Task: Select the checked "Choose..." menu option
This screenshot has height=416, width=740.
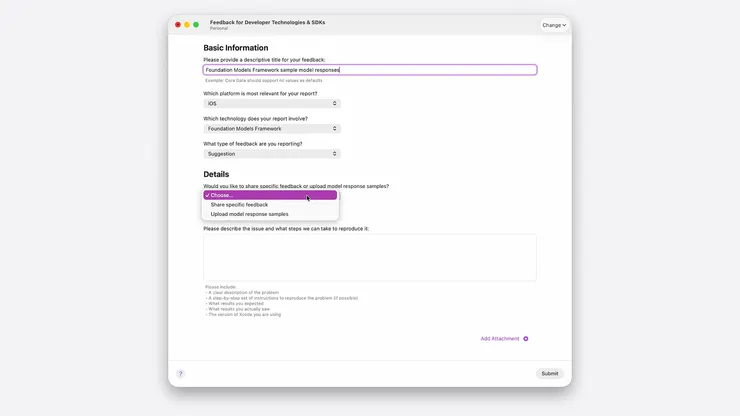Action: (x=270, y=195)
